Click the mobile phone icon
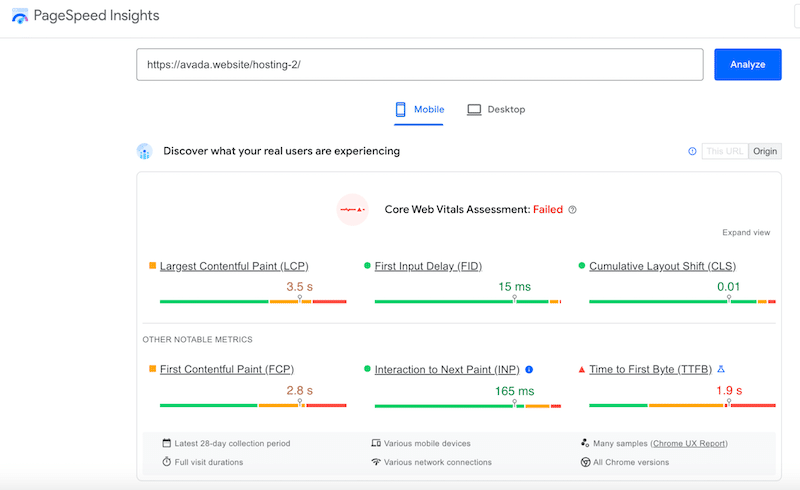Screen dimensions: 800x490 tap(401, 109)
